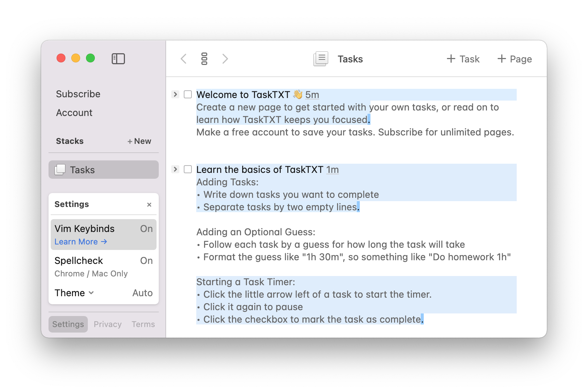Open the Privacy link
Image resolution: width=588 pixels, height=392 pixels.
pos(108,324)
